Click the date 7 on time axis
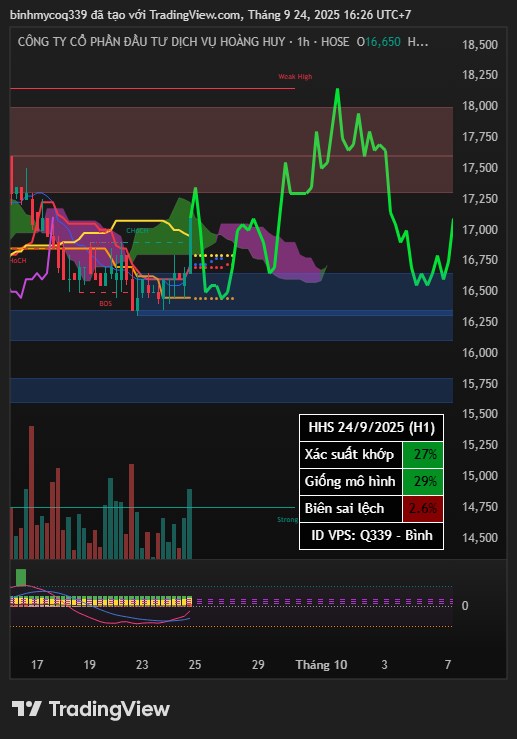517x739 pixels. pyautogui.click(x=448, y=665)
